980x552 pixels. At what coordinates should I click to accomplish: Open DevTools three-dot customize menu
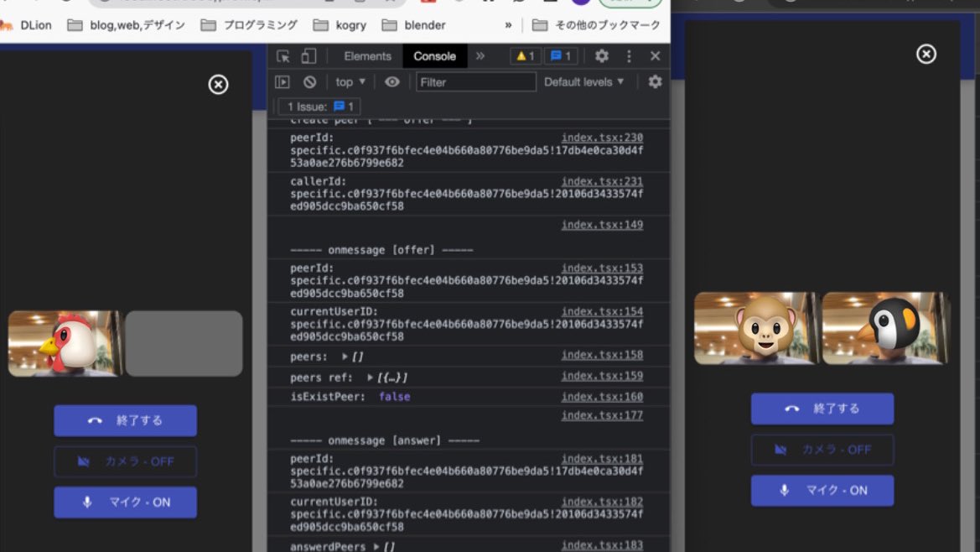629,56
